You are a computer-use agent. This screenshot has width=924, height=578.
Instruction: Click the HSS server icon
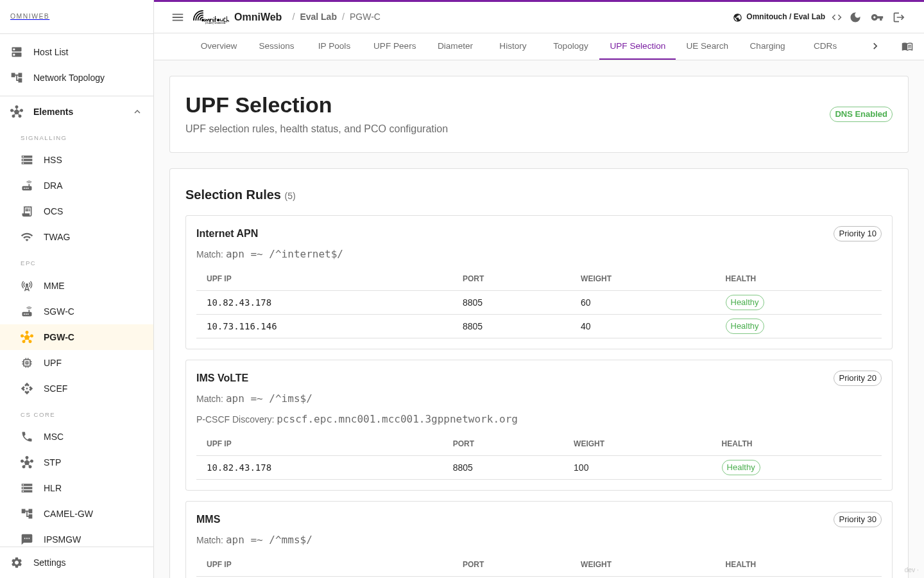pos(27,160)
